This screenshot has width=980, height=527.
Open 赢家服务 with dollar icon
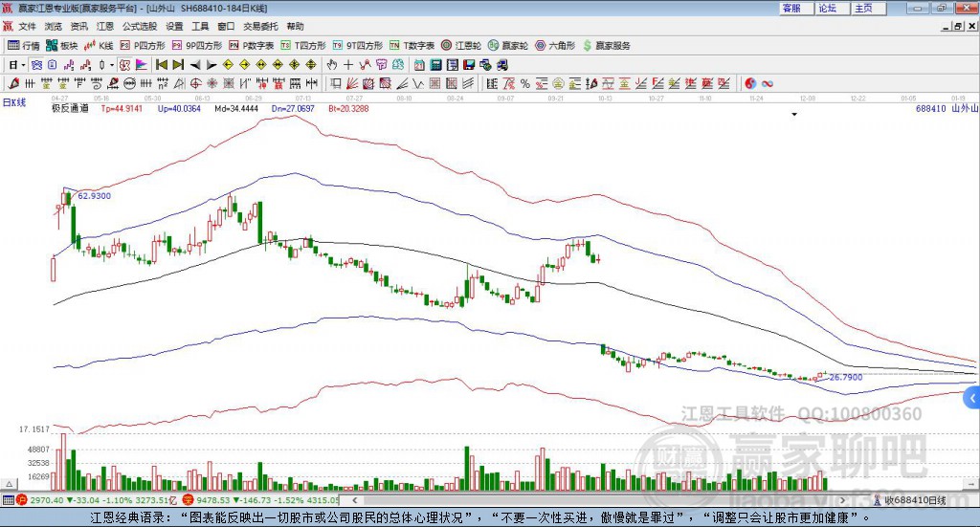tap(606, 46)
